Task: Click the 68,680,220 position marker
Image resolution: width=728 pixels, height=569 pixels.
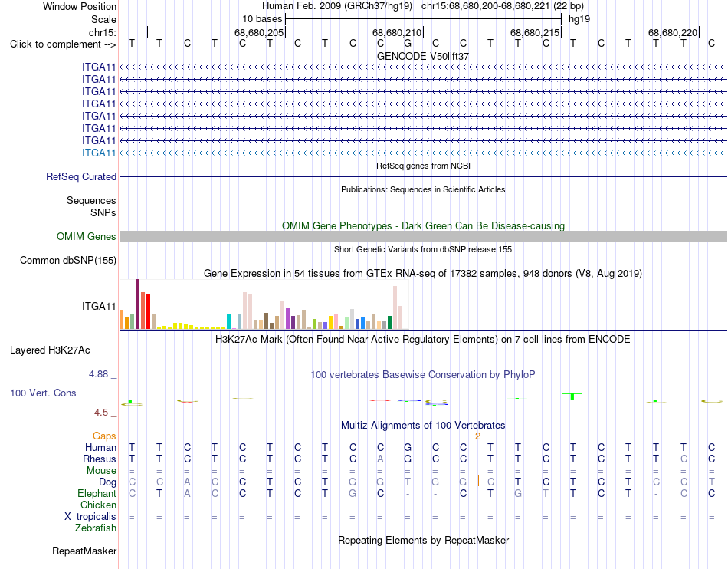Action: pos(673,32)
